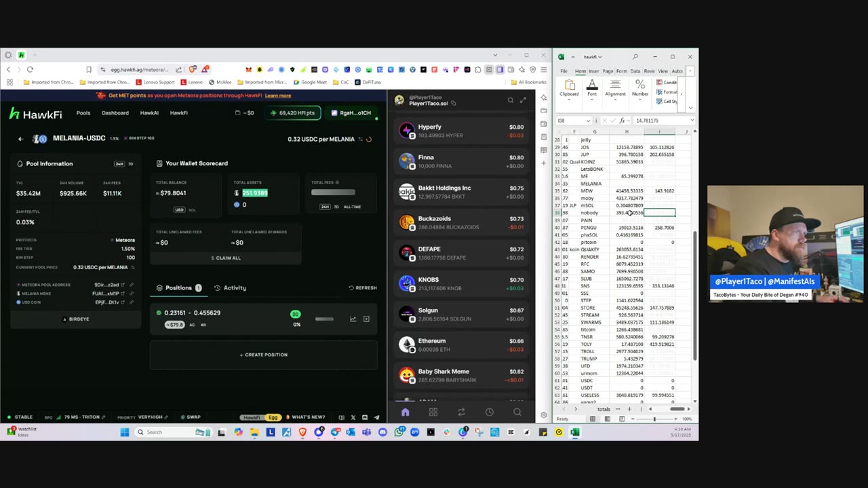
Task: Switch total balance to SOL
Action: pyautogui.click(x=192, y=209)
